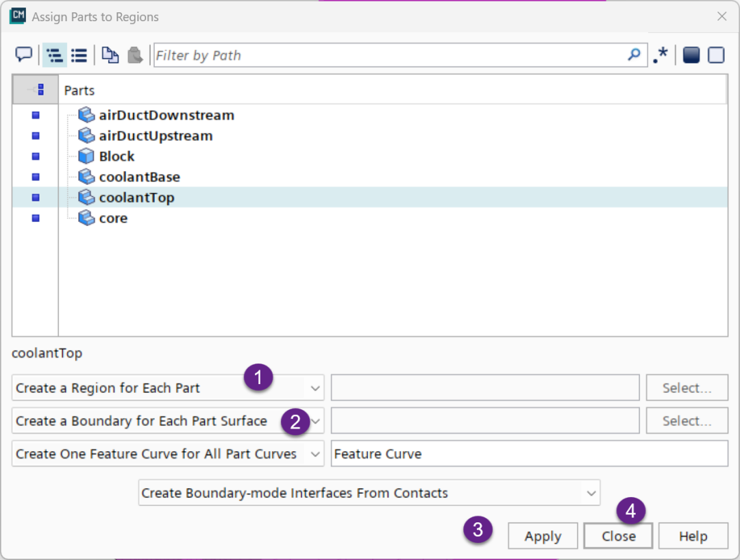Click the Parts column selection header icon
Viewport: 740px width, 560px height.
click(x=36, y=90)
